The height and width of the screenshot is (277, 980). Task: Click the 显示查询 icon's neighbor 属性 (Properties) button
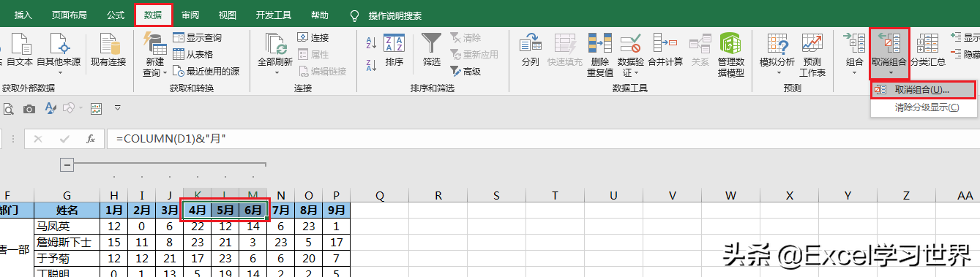point(313,54)
